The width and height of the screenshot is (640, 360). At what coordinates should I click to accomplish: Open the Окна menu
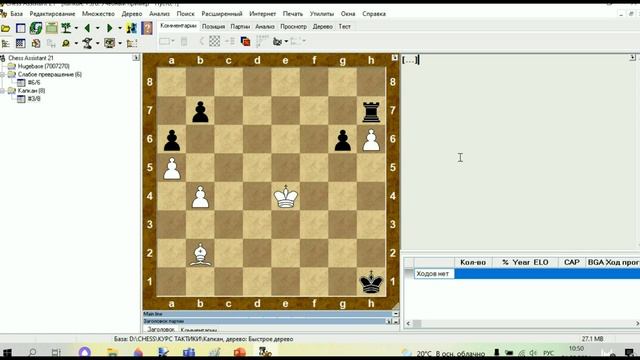pyautogui.click(x=348, y=14)
